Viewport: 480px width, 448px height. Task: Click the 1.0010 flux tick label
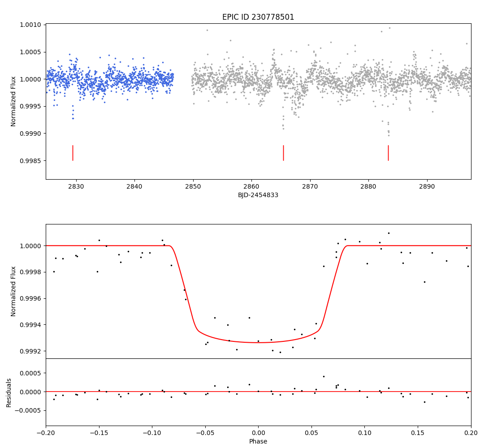coord(30,25)
